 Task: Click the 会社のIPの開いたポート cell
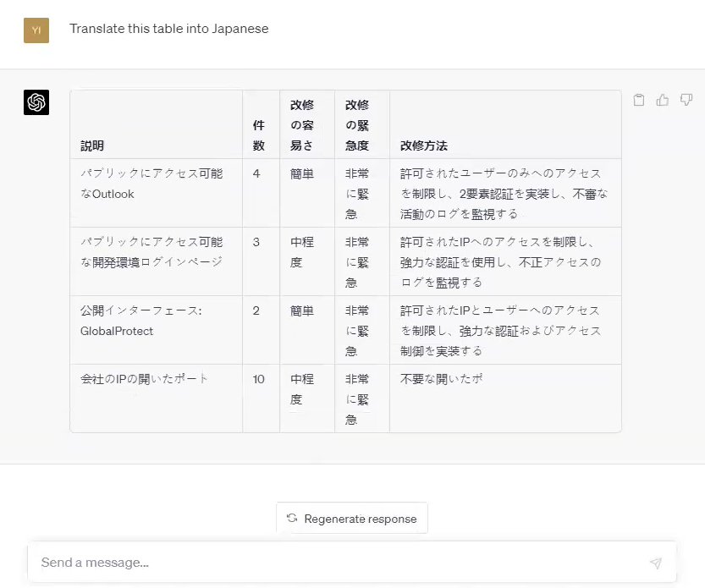[156, 398]
